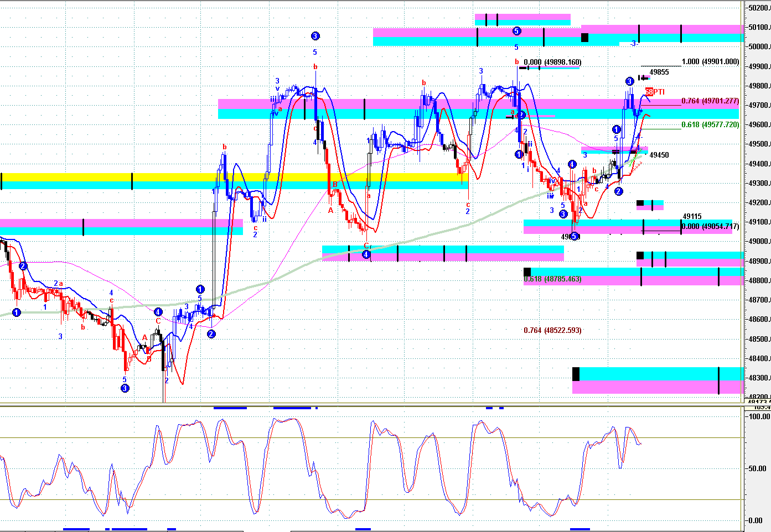
Task: Click the circled wave 5 at 49054 low
Action: click(x=575, y=237)
